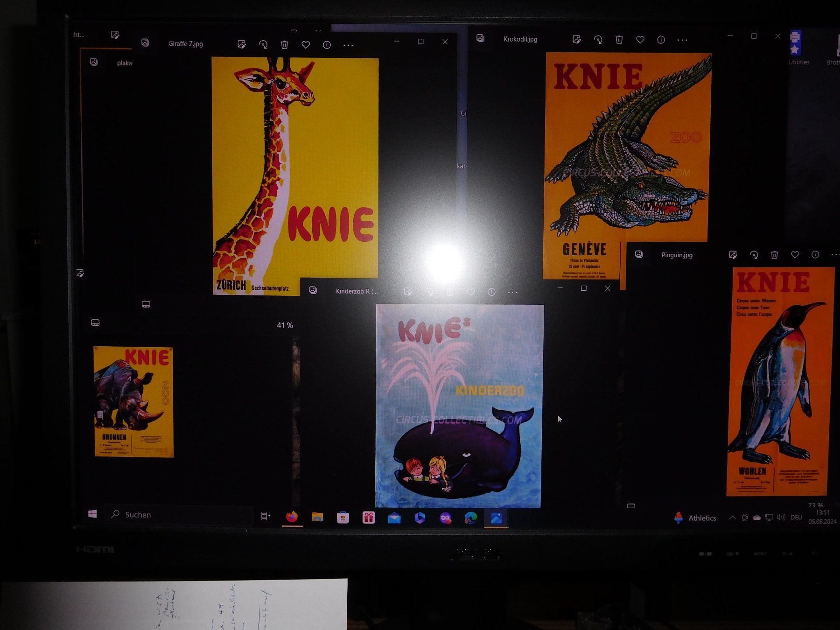Launch Microsoft Store from the taskbar

pyautogui.click(x=343, y=518)
